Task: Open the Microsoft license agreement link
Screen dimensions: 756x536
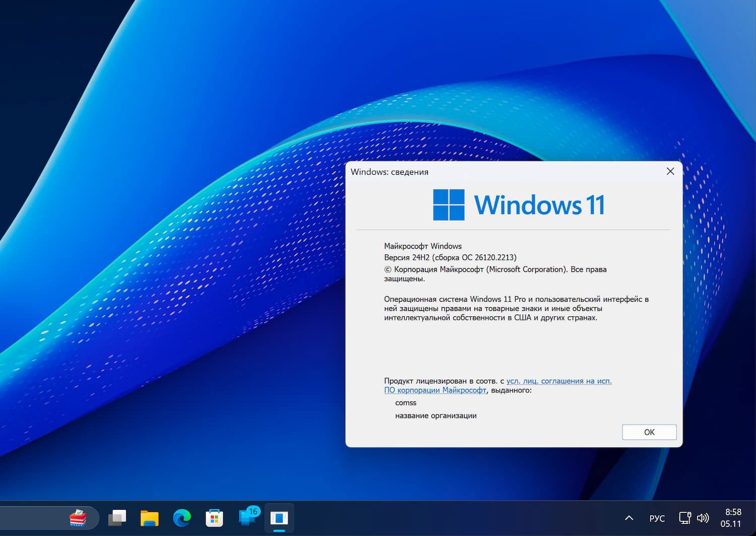Action: click(558, 381)
